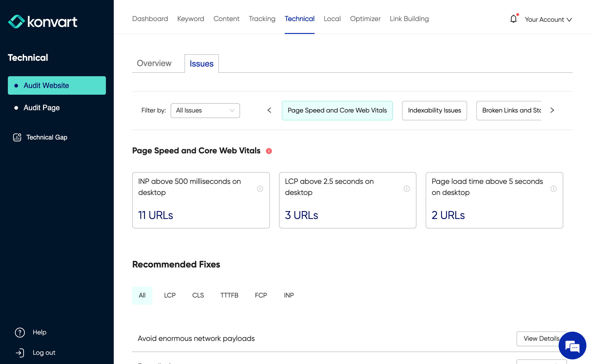The width and height of the screenshot is (591, 364).
Task: Switch to the Overview tab
Action: click(x=154, y=63)
